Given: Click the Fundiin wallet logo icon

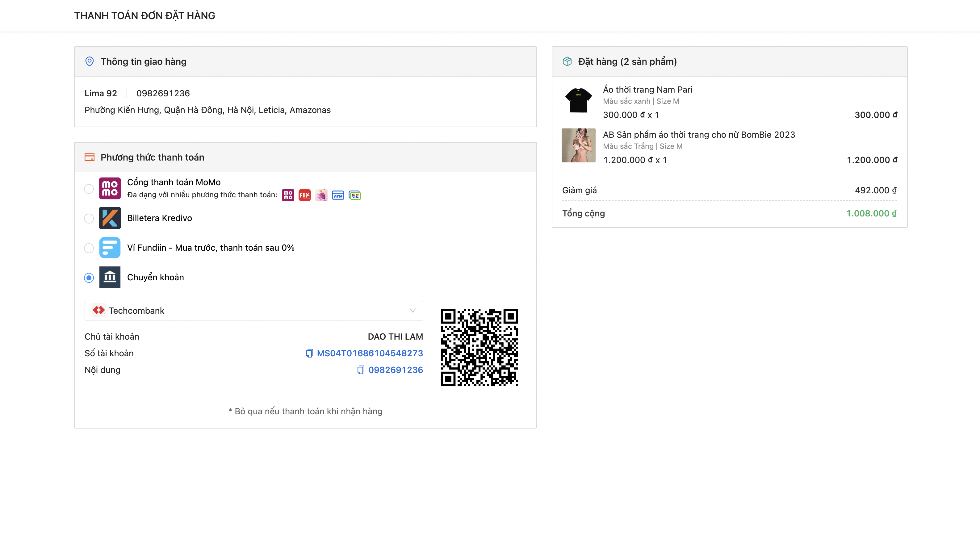Looking at the screenshot, I should (110, 248).
